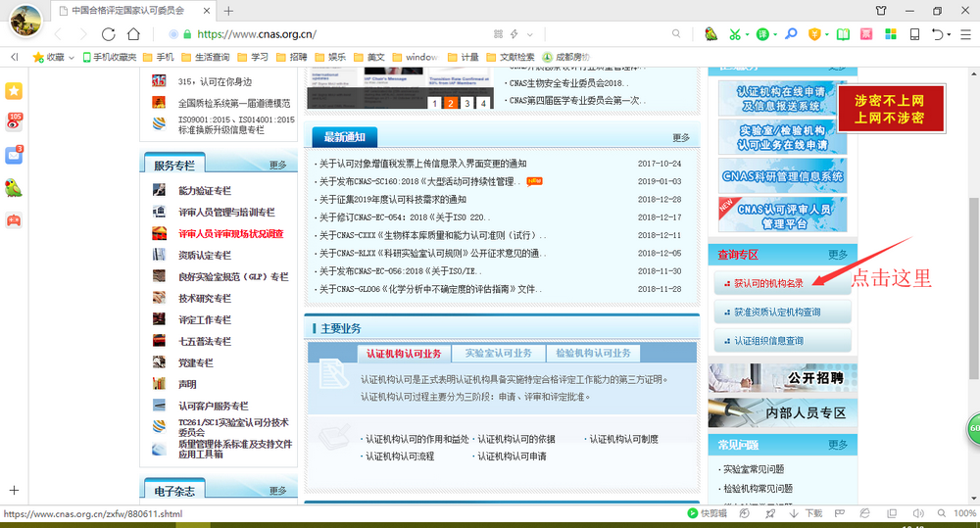The width and height of the screenshot is (980, 528).
Task: Open the translate extension dropdown arrow
Action: pyautogui.click(x=775, y=35)
